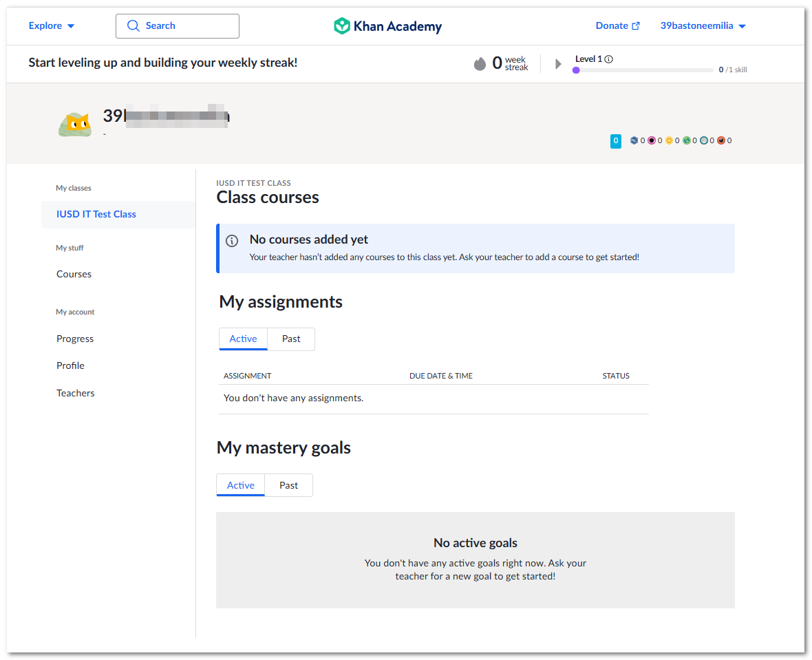The image size is (812, 660).
Task: Select the Active tab under My mastery goals
Action: [x=241, y=485]
